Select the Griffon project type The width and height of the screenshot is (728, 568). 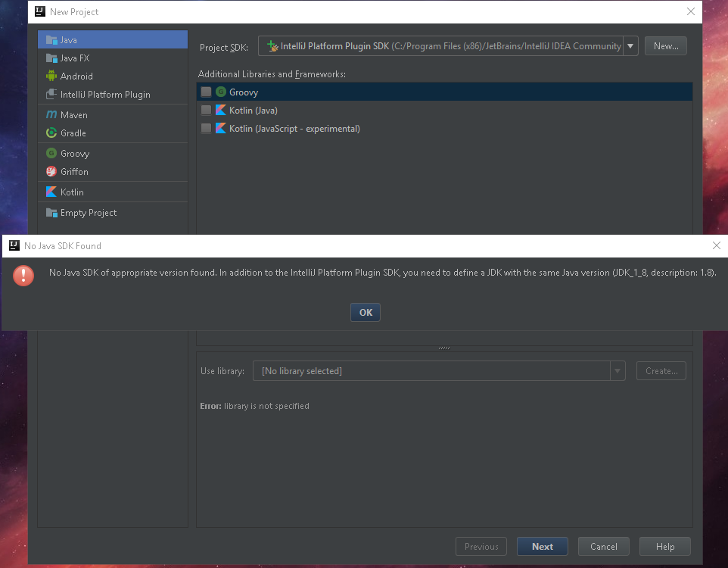(x=113, y=171)
